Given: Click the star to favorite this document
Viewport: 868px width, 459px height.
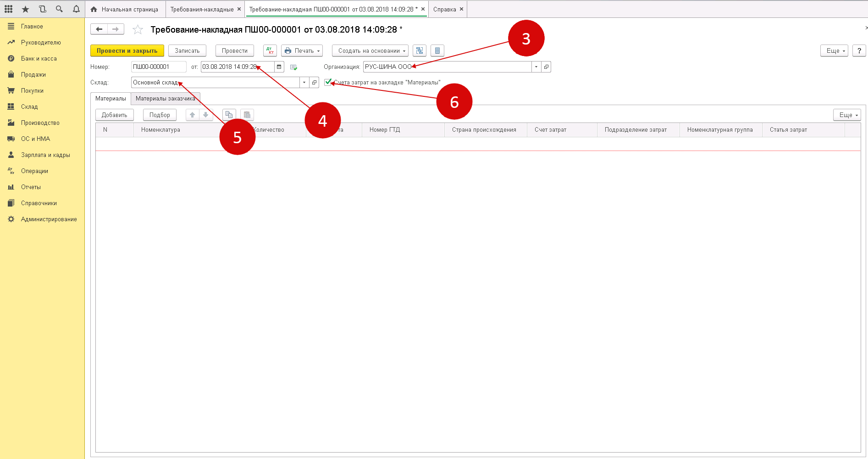Looking at the screenshot, I should [x=138, y=30].
